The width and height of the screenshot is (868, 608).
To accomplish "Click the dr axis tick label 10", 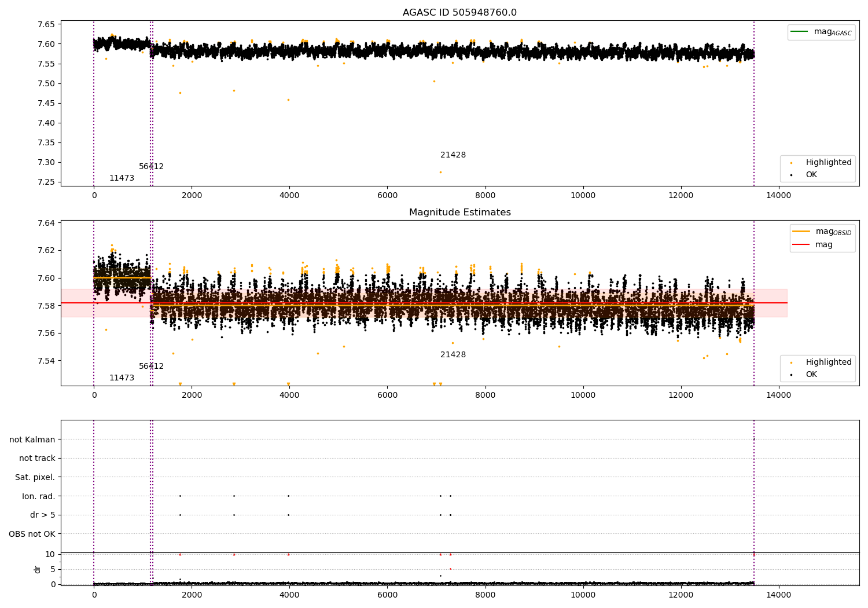I will [x=50, y=554].
